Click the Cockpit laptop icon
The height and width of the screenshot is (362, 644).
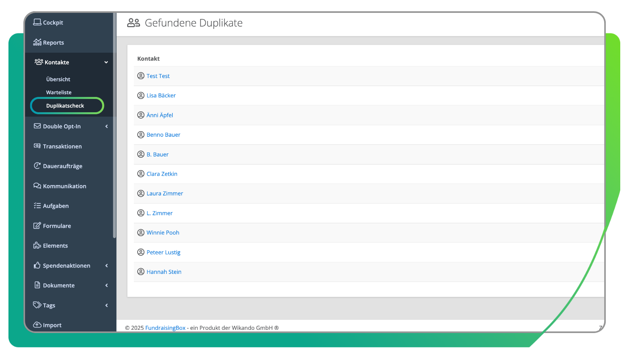click(x=37, y=22)
